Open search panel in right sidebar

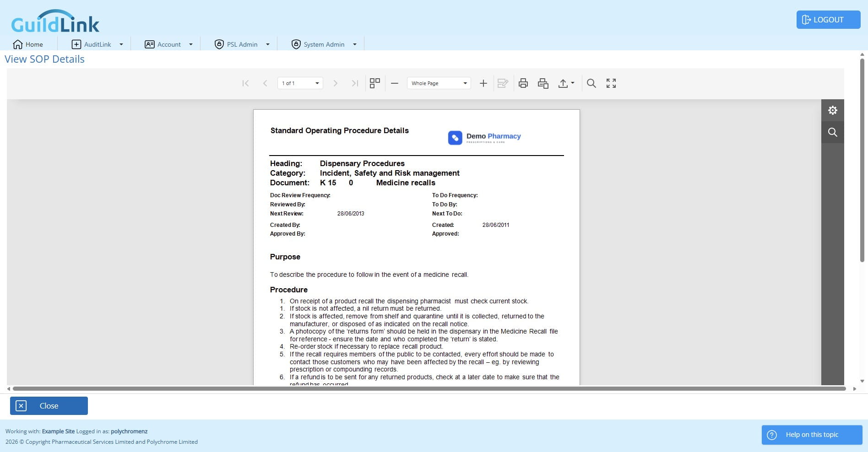pyautogui.click(x=833, y=132)
